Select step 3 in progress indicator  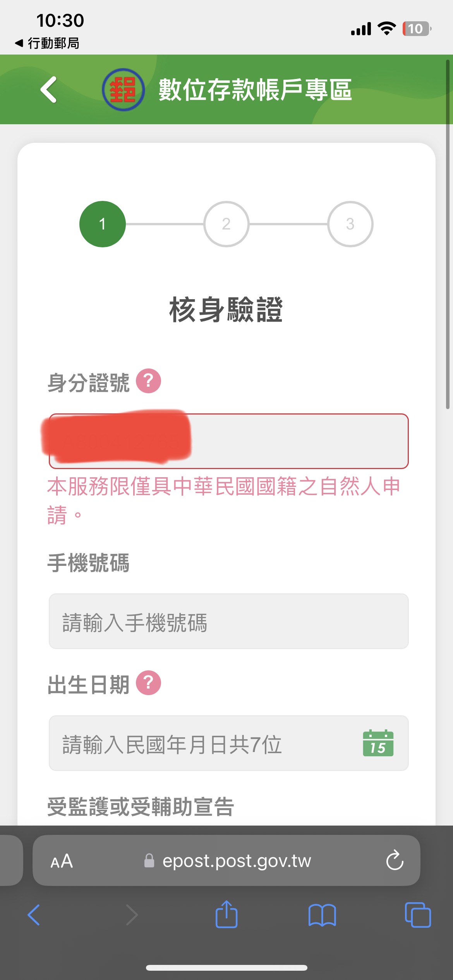click(x=350, y=224)
